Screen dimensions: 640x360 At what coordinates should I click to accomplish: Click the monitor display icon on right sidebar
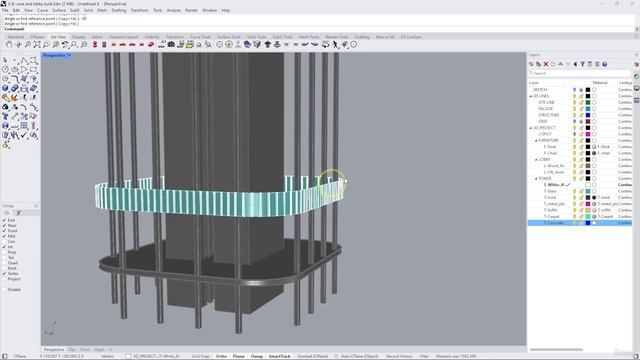(x=636, y=89)
